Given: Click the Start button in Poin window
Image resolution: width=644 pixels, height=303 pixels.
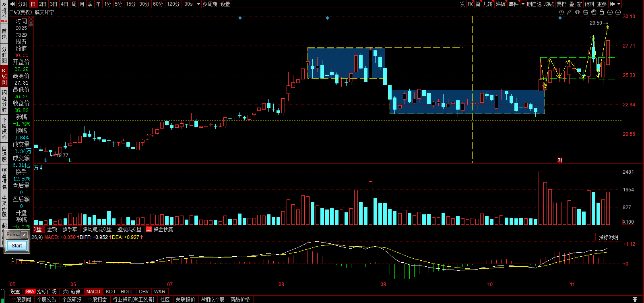Looking at the screenshot, I should pyautogui.click(x=17, y=246).
